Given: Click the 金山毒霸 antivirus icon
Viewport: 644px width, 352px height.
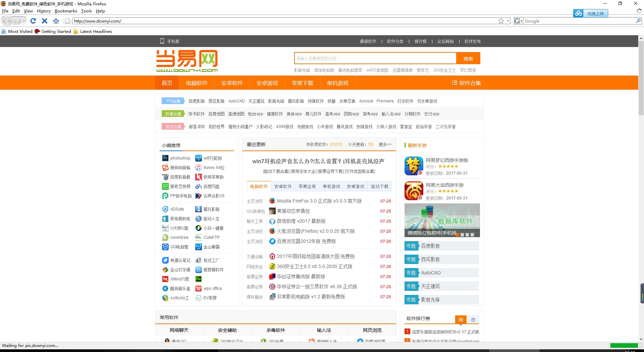Looking at the screenshot, I should click(x=199, y=247).
